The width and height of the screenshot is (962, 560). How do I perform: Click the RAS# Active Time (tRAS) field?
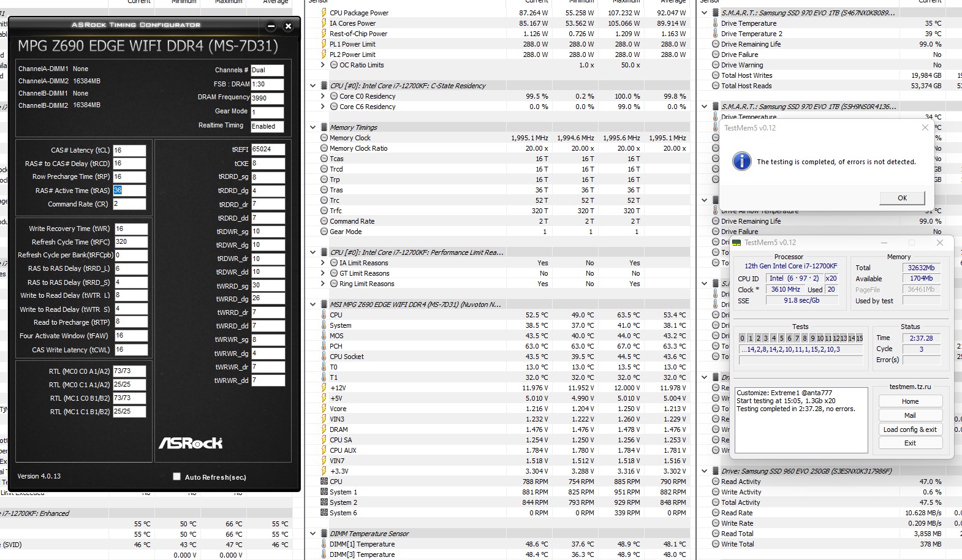(129, 191)
